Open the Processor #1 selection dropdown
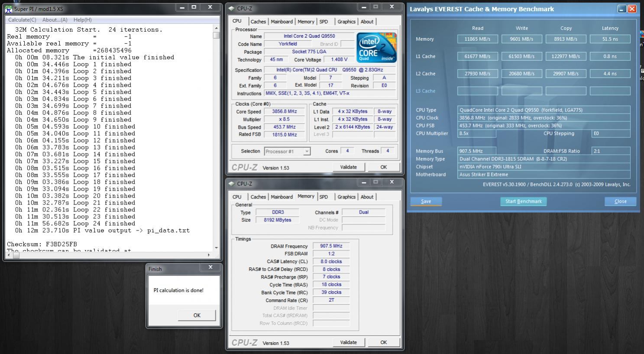The image size is (644, 354). click(x=287, y=151)
